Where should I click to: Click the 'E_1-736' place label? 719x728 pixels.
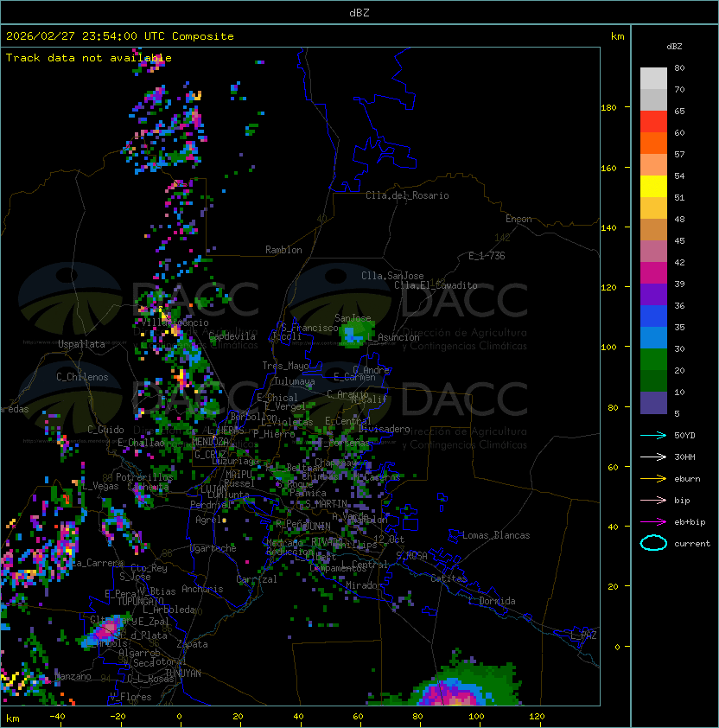click(487, 256)
